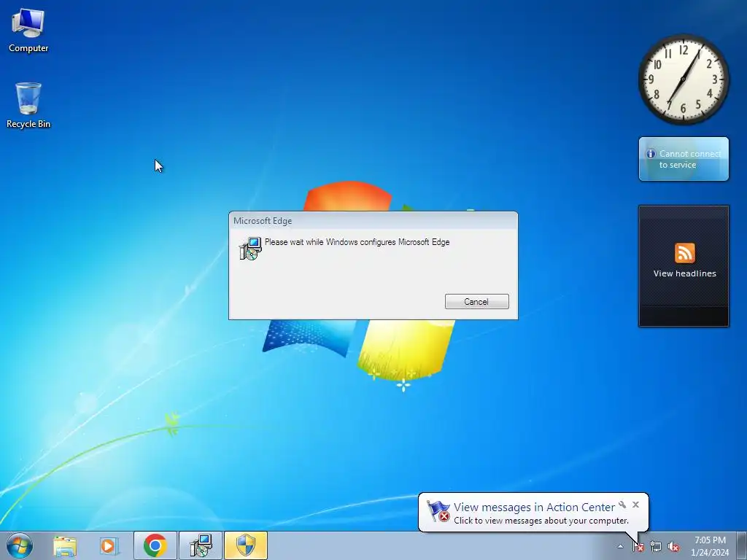Click the flag icon in notification balloon
Image resolution: width=747 pixels, height=560 pixels.
[x=438, y=511]
